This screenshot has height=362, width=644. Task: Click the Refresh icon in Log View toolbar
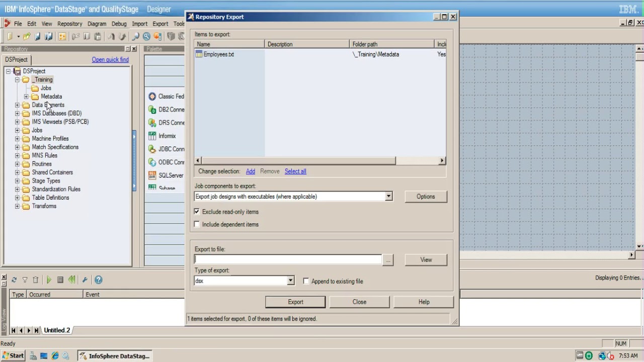tap(14, 280)
